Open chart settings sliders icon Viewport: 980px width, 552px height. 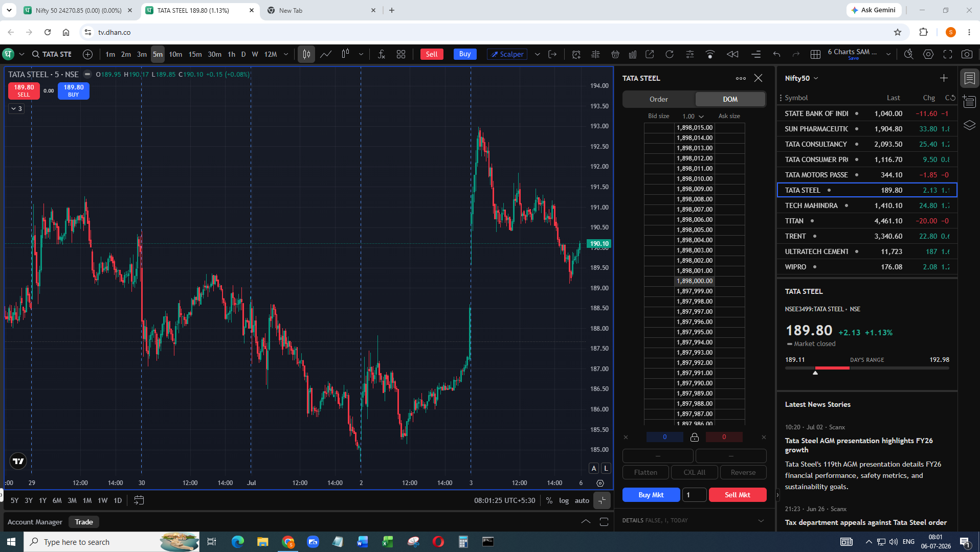point(690,54)
